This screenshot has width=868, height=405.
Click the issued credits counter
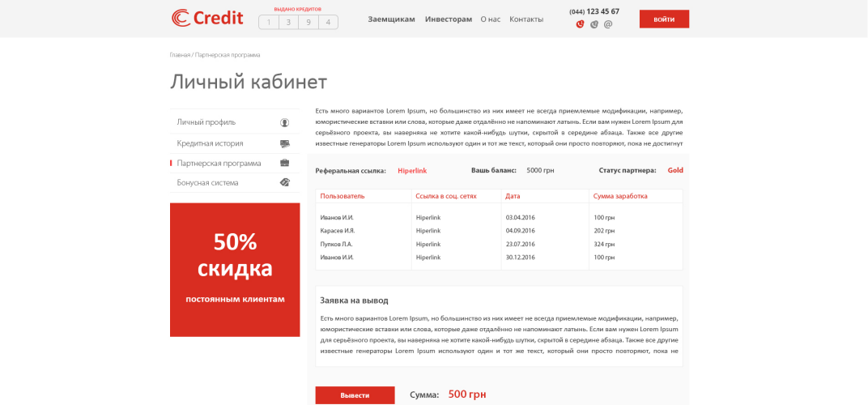(298, 22)
